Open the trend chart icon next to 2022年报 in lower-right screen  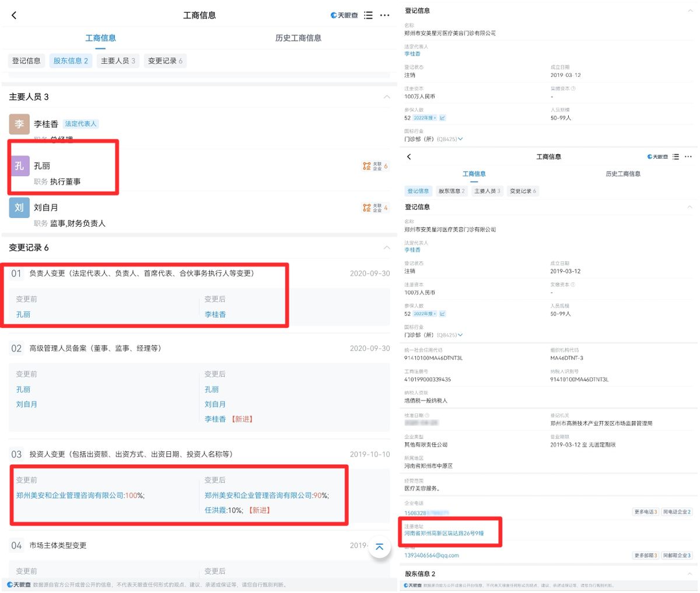coord(442,314)
